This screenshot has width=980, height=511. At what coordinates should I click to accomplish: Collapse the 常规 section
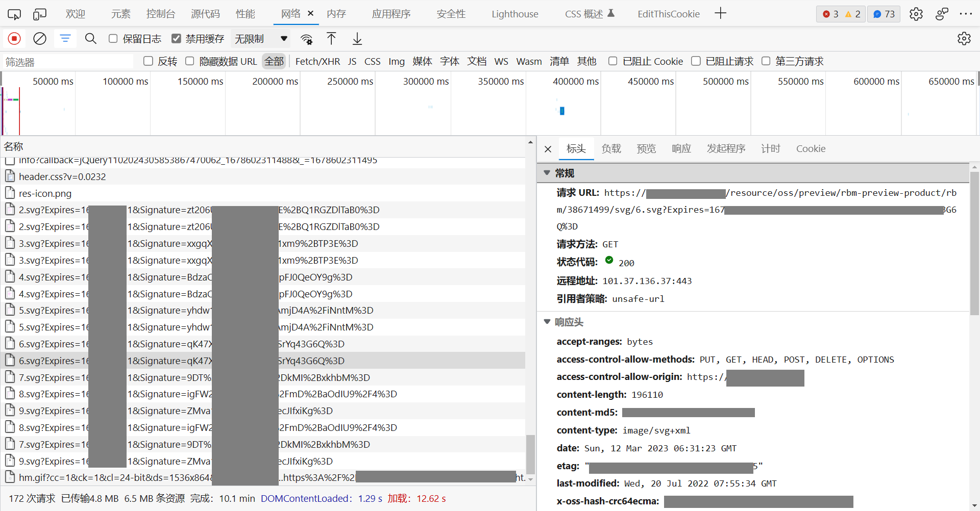[x=547, y=173]
